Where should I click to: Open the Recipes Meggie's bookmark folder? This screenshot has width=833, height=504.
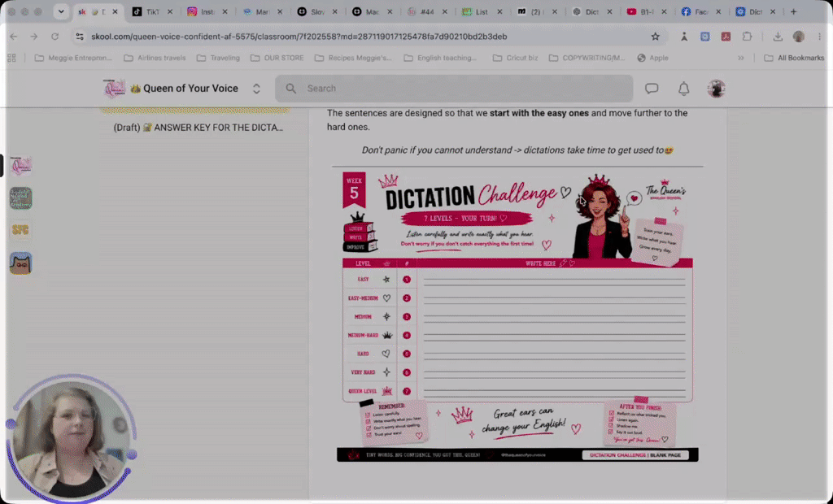(353, 58)
